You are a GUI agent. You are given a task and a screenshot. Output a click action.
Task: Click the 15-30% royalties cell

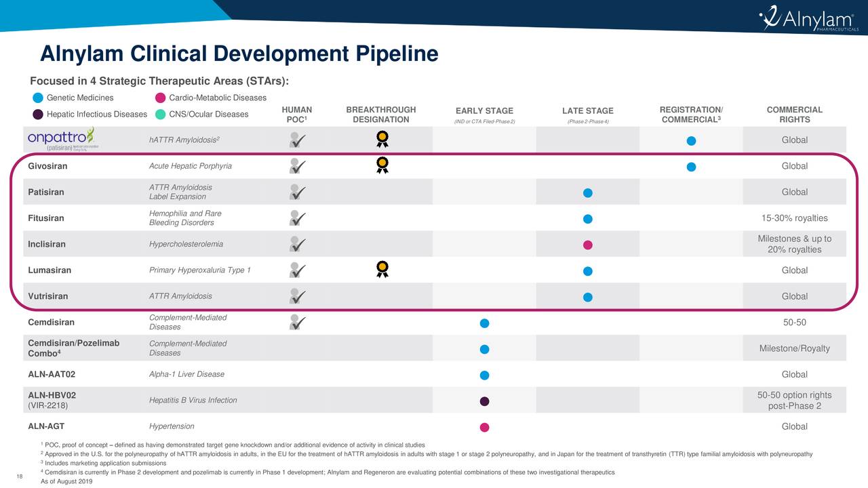794,218
